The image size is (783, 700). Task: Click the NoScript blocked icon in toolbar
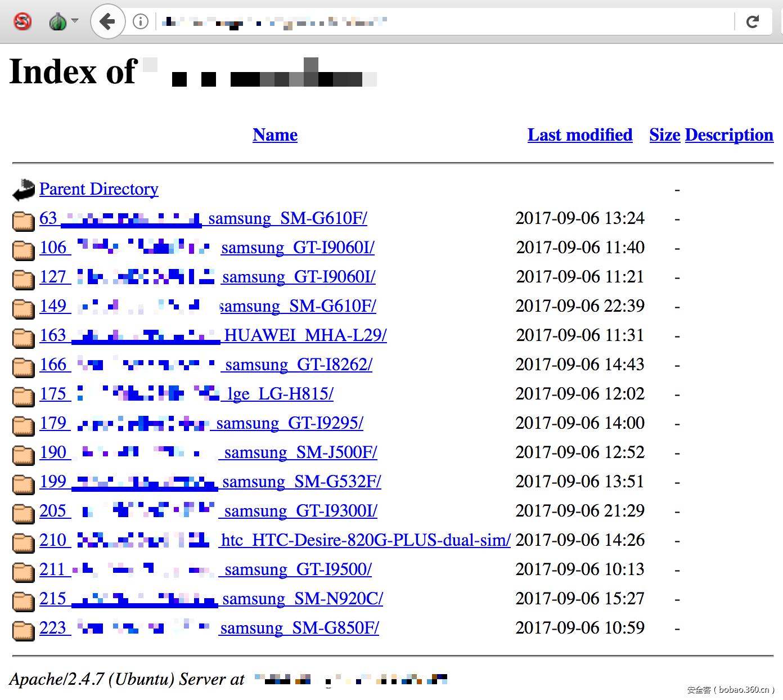tap(22, 22)
